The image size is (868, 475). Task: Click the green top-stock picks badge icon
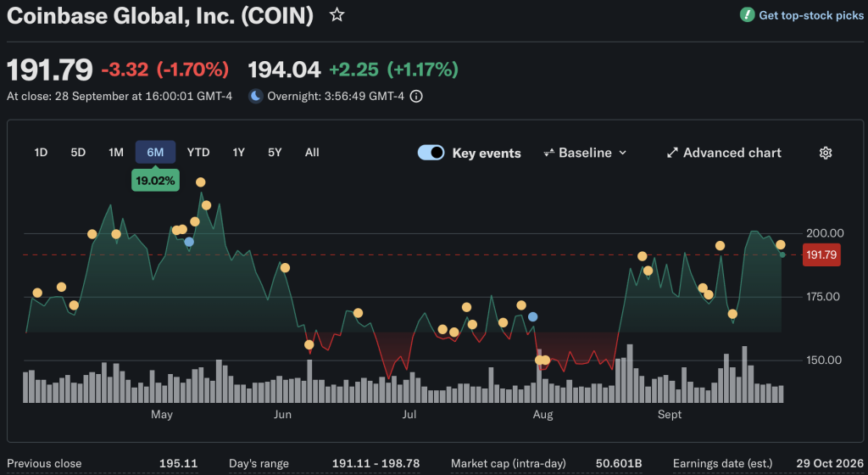pos(747,15)
